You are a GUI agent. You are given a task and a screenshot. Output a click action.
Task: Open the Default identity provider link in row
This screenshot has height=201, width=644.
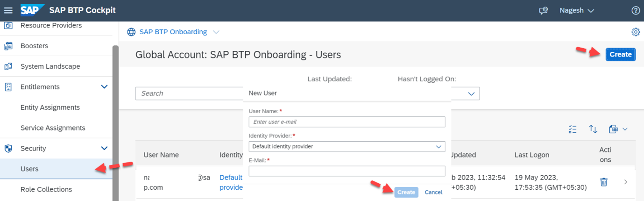point(231,182)
